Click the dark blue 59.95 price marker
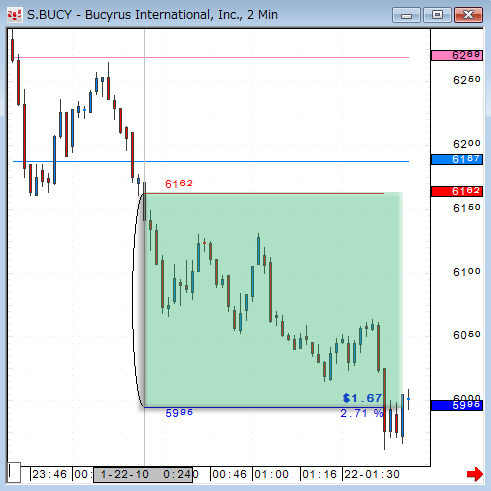The width and height of the screenshot is (491, 491). pos(457,405)
